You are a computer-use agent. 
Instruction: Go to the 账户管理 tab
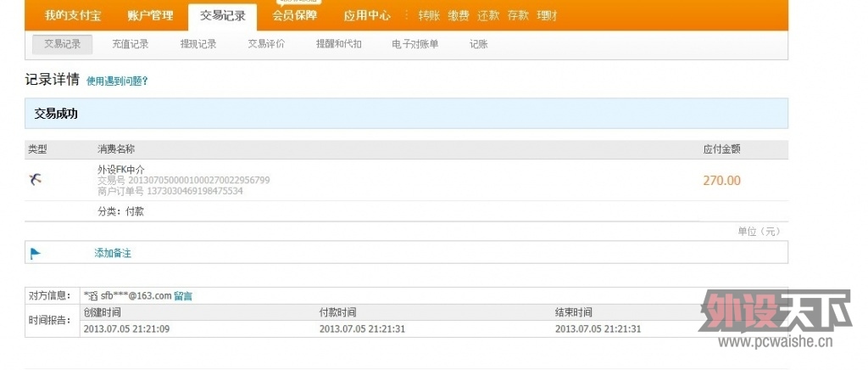[x=150, y=15]
